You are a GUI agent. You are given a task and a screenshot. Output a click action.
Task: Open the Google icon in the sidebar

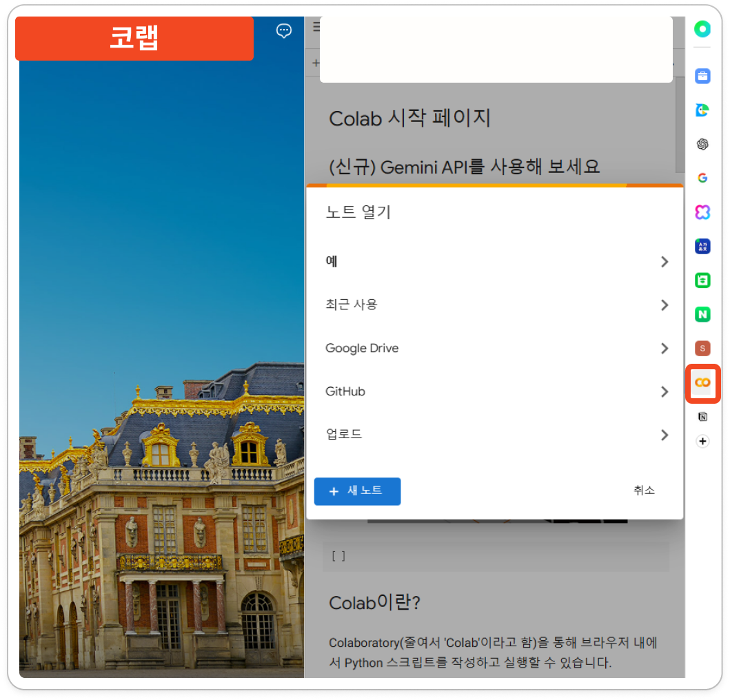702,178
